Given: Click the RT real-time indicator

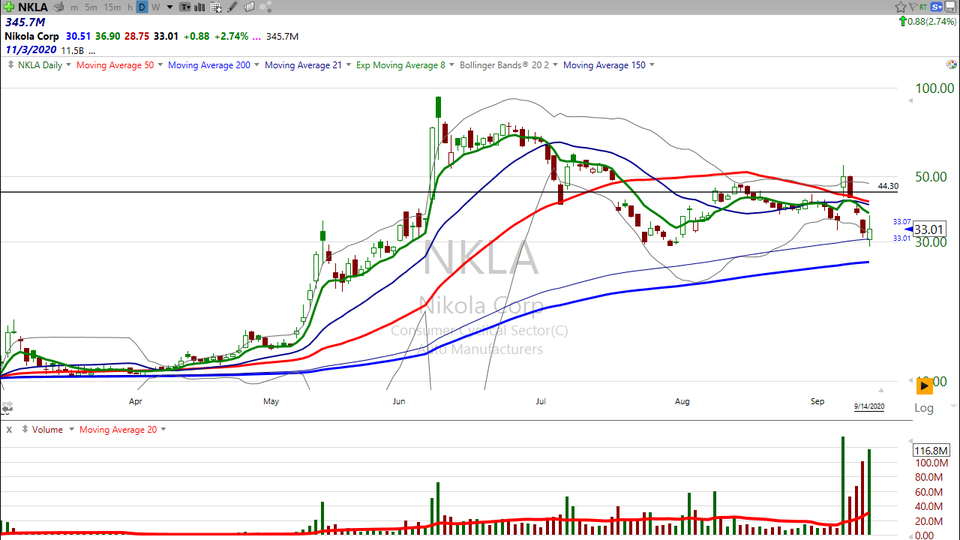Looking at the screenshot, I should point(923,7).
